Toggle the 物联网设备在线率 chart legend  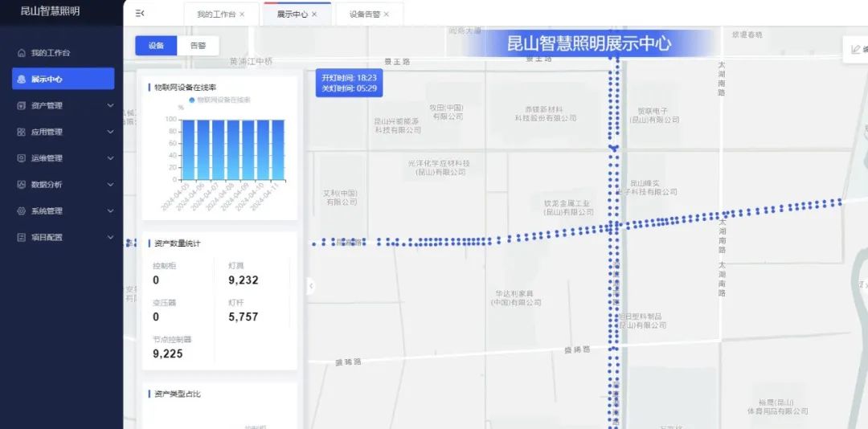219,100
